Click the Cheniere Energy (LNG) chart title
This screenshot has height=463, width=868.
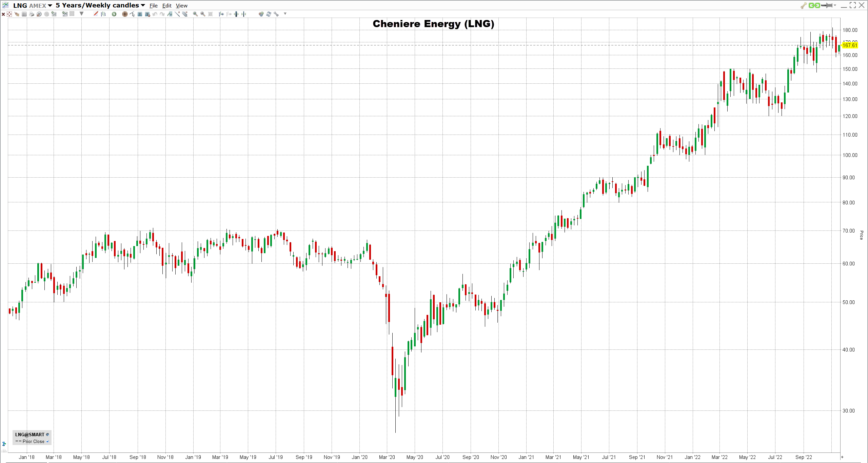[433, 24]
